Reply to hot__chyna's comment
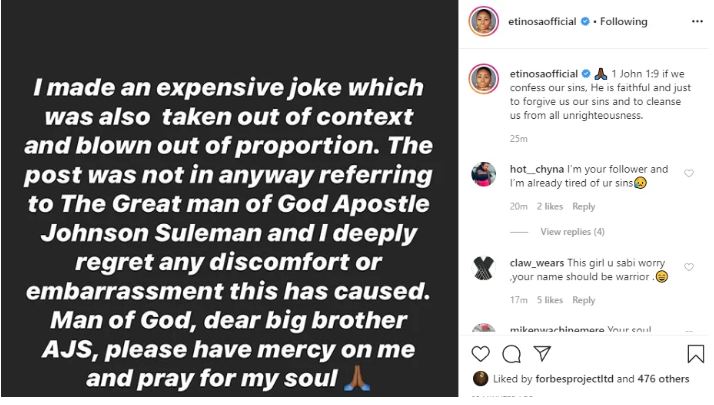 583,207
